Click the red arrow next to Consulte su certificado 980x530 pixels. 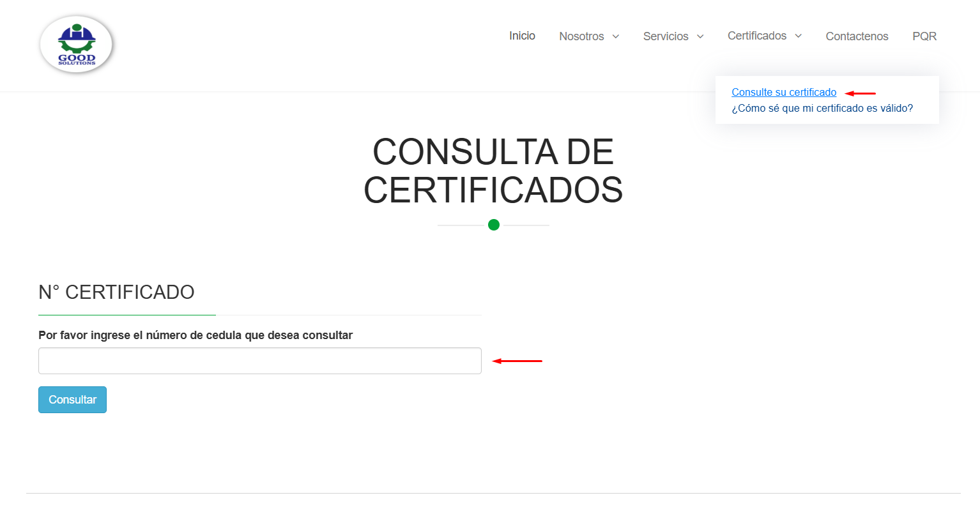click(860, 93)
